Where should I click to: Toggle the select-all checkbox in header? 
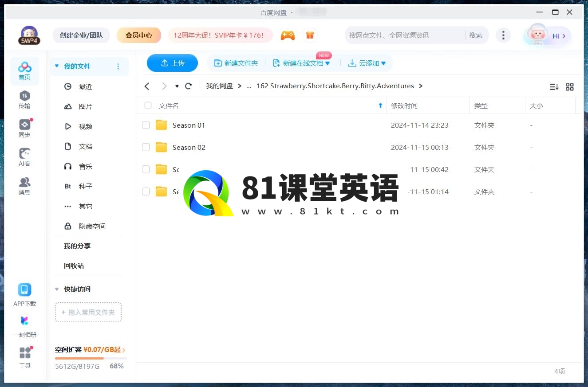pos(148,106)
